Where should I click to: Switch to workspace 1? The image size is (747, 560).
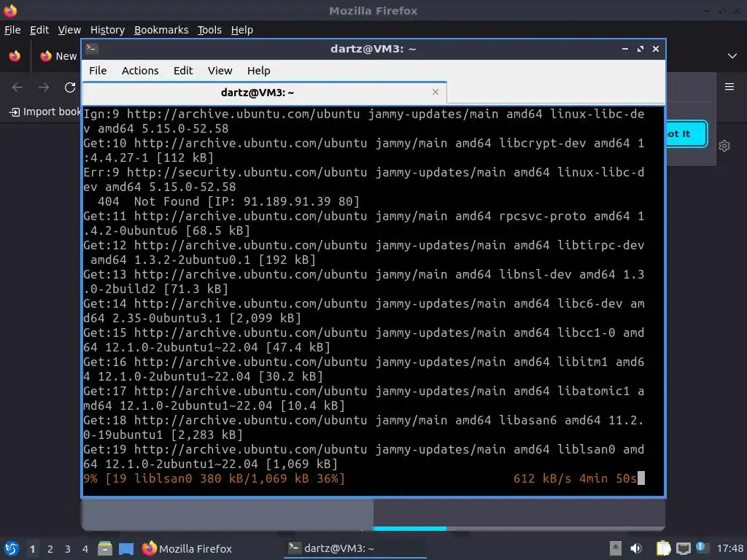click(x=32, y=549)
